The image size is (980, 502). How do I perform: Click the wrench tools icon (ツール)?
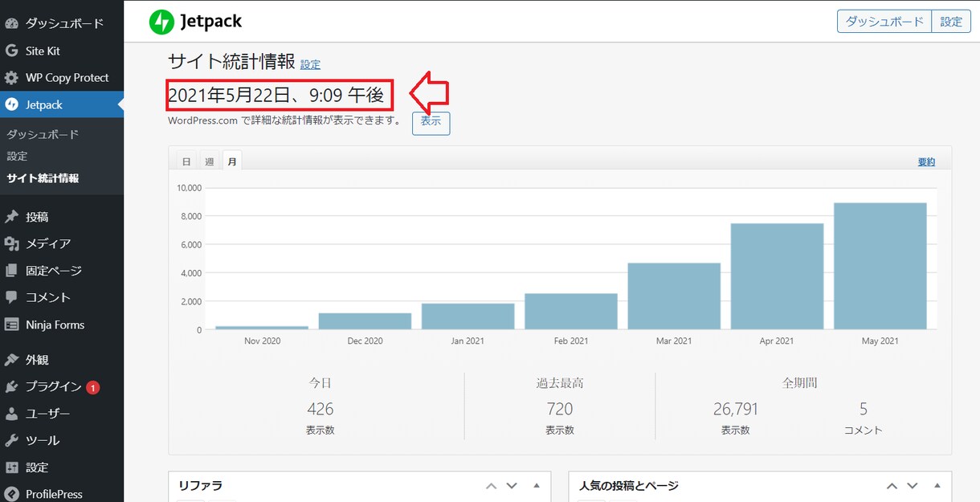[x=11, y=440]
